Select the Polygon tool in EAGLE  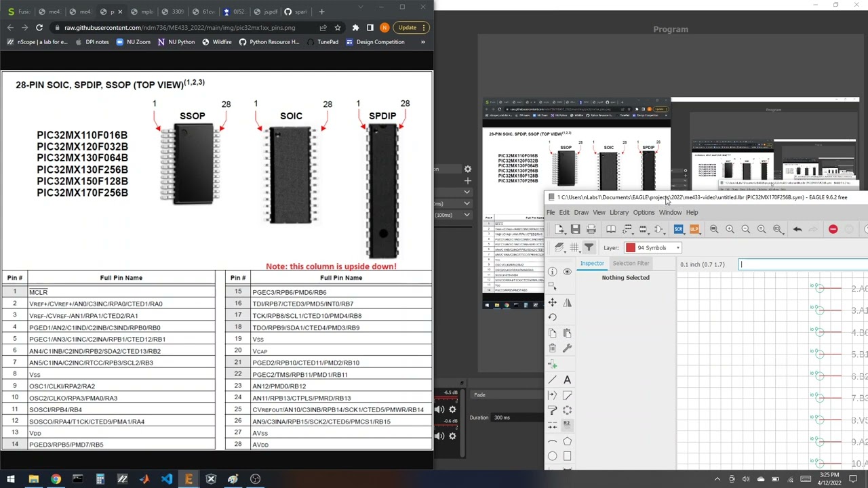coord(568,441)
